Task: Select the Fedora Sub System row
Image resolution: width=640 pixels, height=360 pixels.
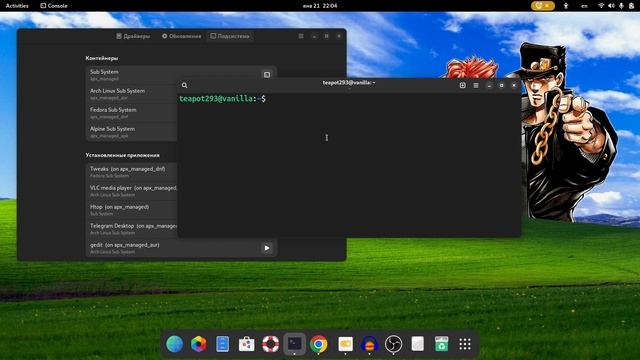Action: click(131, 113)
